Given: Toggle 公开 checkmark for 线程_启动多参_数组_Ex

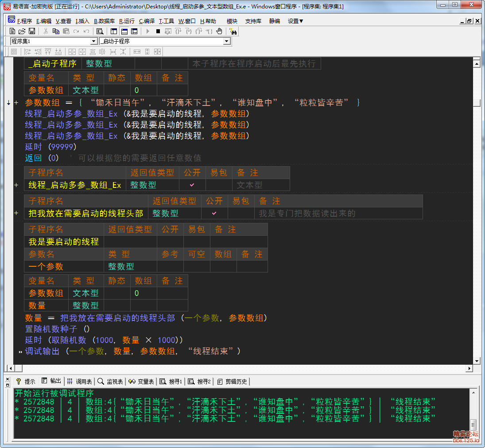Looking at the screenshot, I should click(x=192, y=185).
